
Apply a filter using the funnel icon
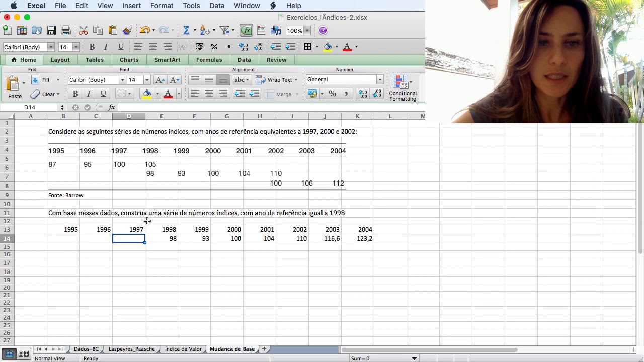click(225, 31)
